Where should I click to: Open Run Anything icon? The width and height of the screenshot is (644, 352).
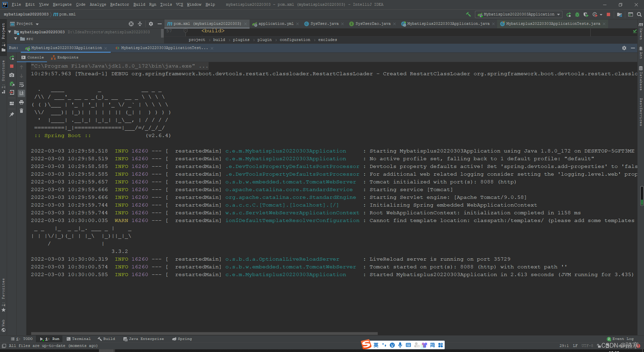[631, 14]
